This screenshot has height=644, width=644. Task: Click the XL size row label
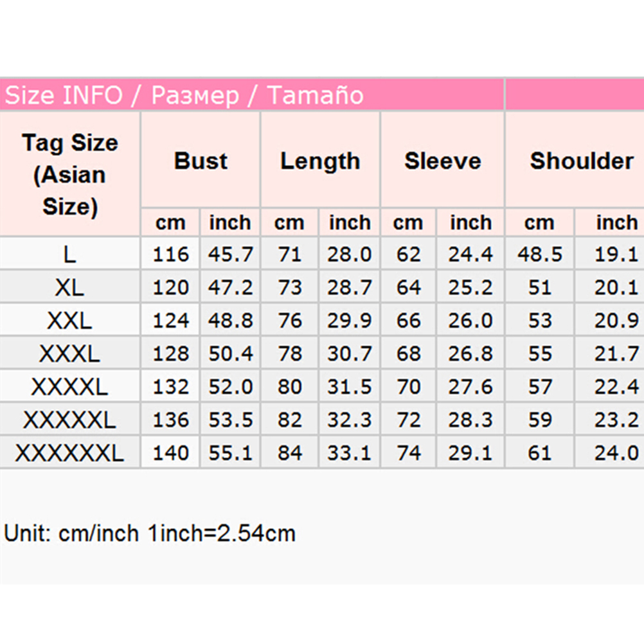pos(70,287)
